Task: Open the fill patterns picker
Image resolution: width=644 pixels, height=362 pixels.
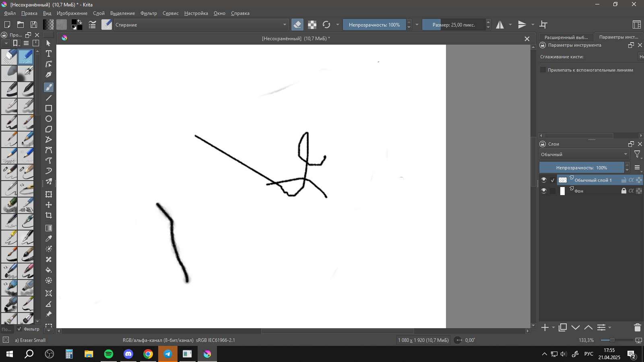Action: [62, 25]
